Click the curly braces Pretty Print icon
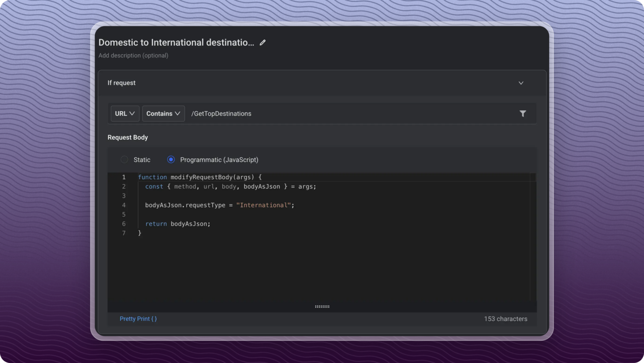Viewport: 644px width, 363px height. click(153, 319)
